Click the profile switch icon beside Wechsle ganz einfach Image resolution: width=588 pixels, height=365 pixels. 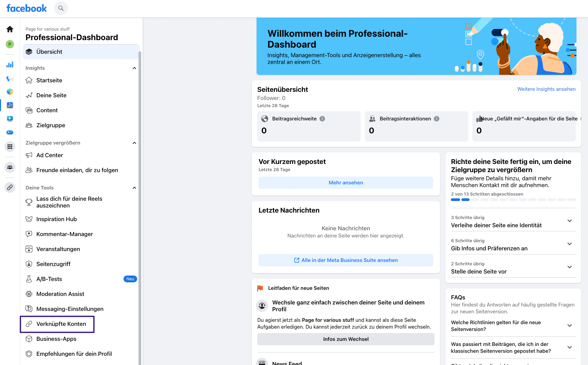(x=262, y=306)
